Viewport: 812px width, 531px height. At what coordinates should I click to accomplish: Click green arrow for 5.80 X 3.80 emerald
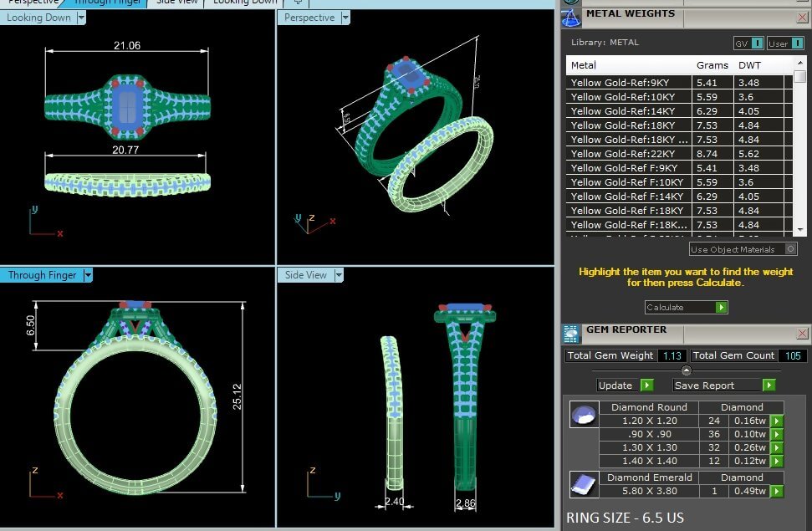click(778, 491)
